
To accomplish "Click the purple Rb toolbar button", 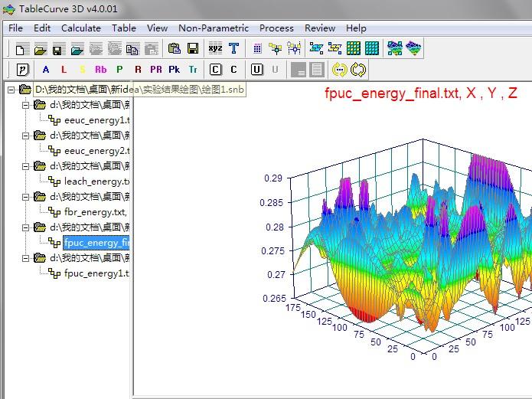I will click(x=100, y=70).
